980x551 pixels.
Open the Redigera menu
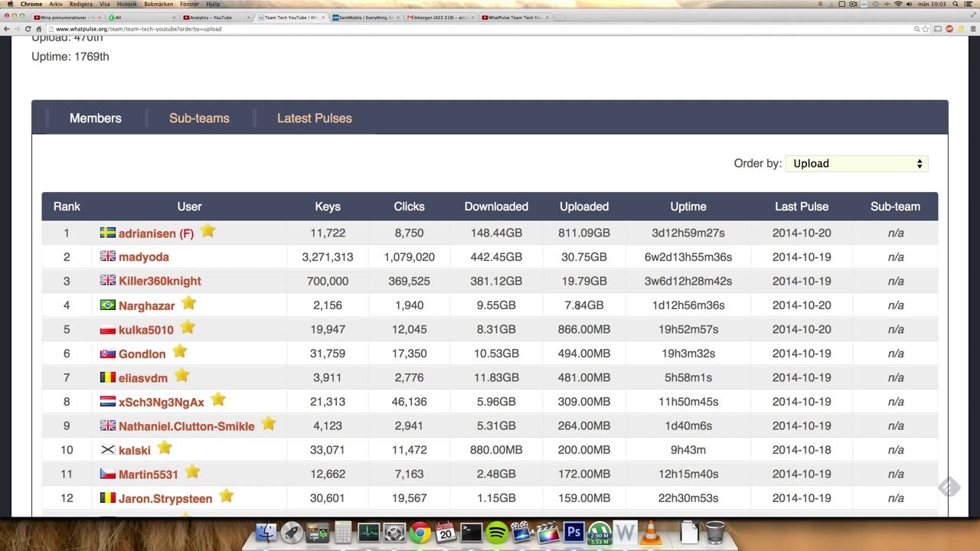pyautogui.click(x=80, y=4)
